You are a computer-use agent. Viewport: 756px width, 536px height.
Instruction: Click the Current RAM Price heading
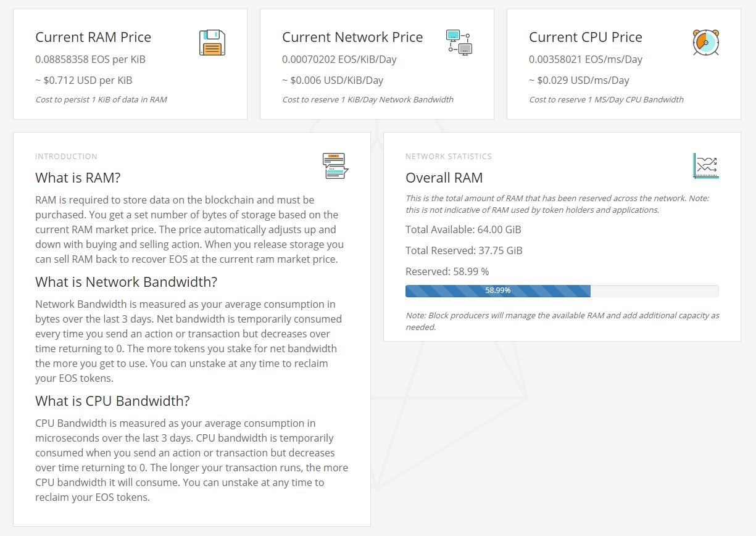tap(93, 37)
